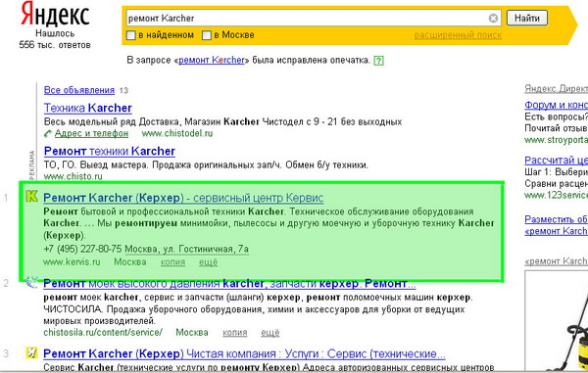
Task: Click the Найти search button
Action: (527, 18)
